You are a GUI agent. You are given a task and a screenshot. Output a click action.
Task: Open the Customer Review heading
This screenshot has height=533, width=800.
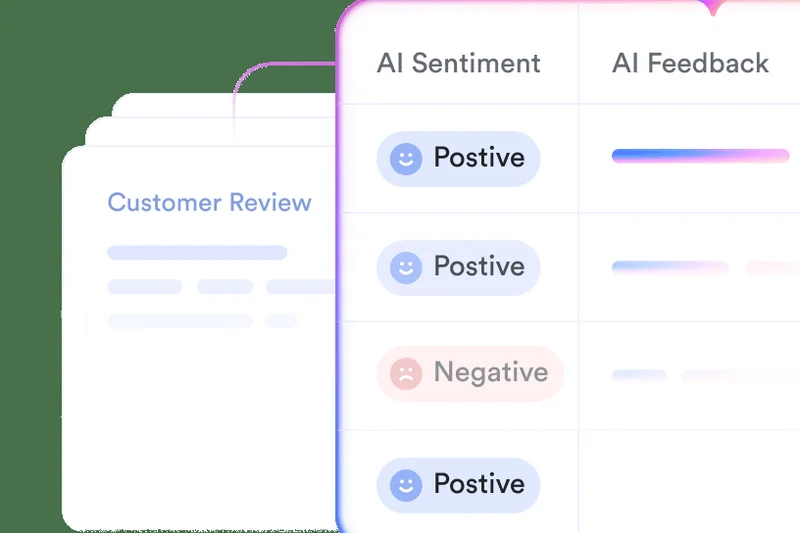pyautogui.click(x=209, y=203)
